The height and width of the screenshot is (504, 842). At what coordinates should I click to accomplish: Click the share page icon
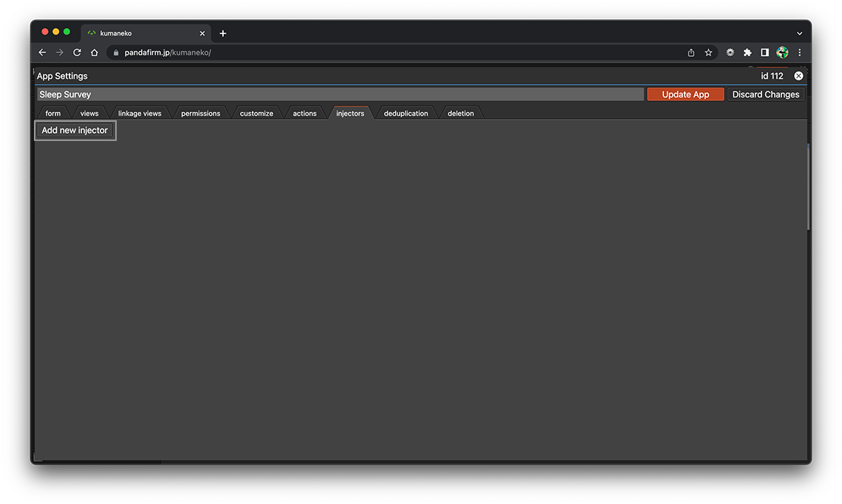691,52
